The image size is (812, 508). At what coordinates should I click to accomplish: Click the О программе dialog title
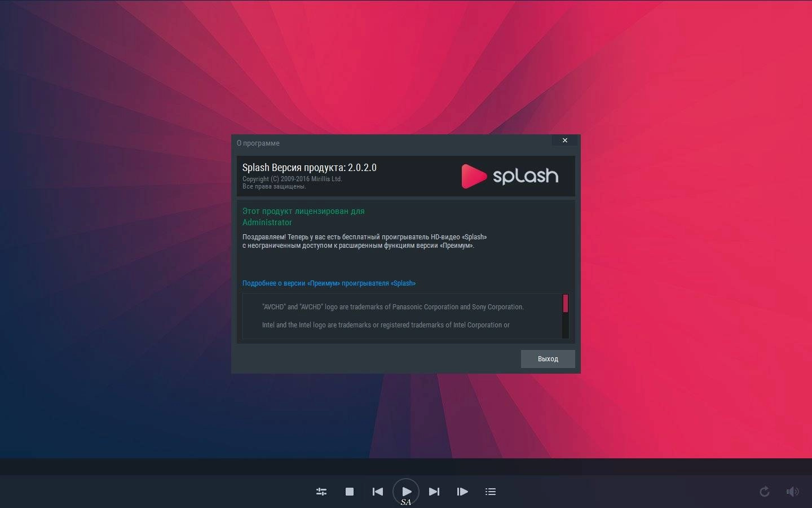click(x=258, y=143)
